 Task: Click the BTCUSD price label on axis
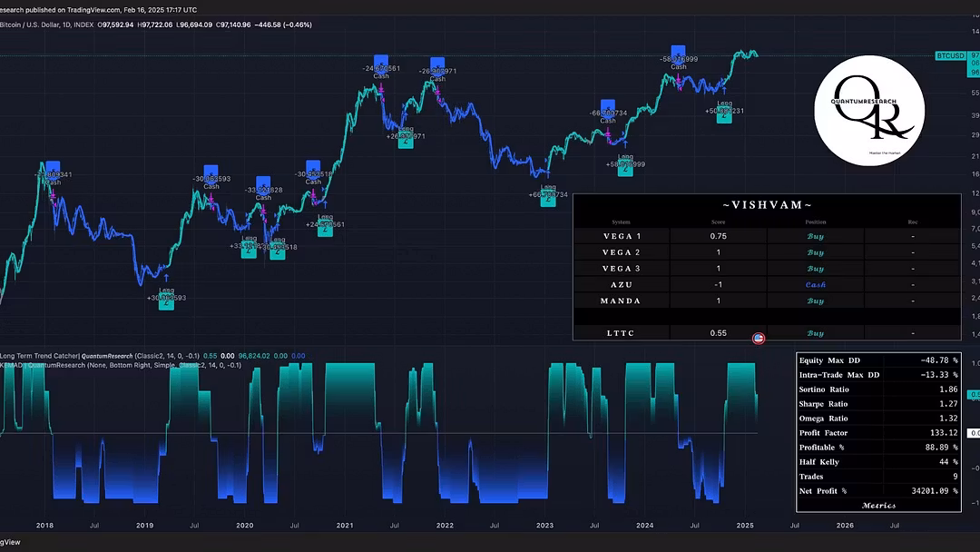pyautogui.click(x=953, y=55)
